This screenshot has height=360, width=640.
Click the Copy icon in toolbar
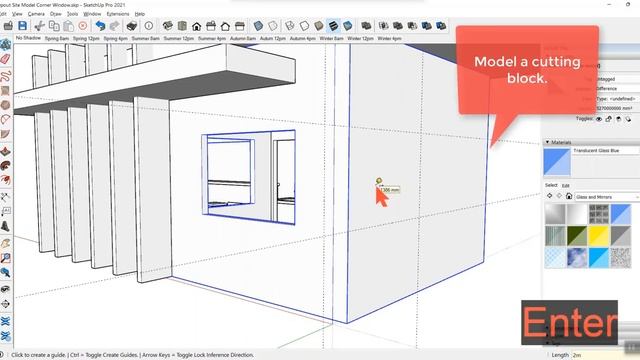click(54, 26)
